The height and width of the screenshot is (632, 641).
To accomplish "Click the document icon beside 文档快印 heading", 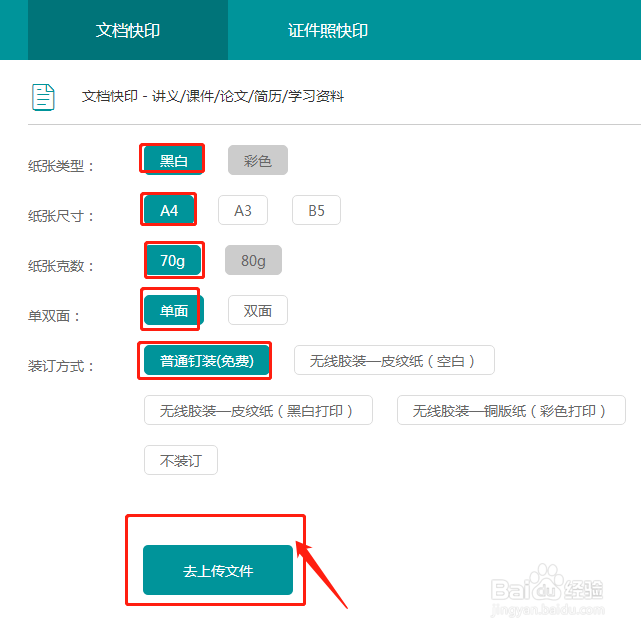I will click(43, 97).
